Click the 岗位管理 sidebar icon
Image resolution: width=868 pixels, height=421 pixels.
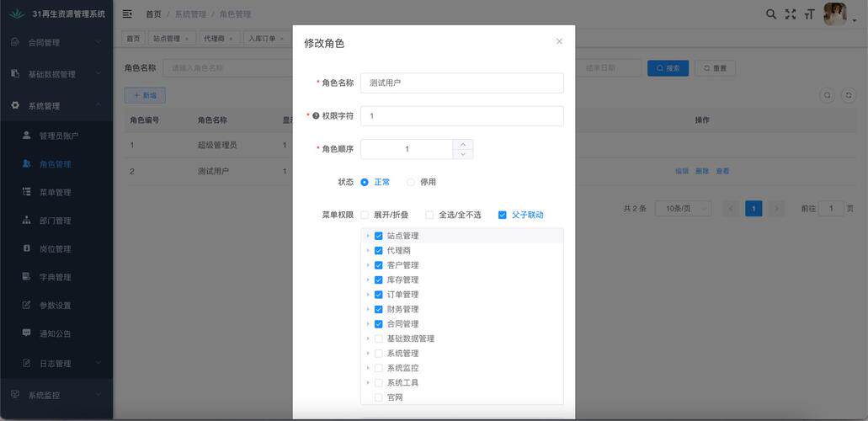pyautogui.click(x=27, y=248)
